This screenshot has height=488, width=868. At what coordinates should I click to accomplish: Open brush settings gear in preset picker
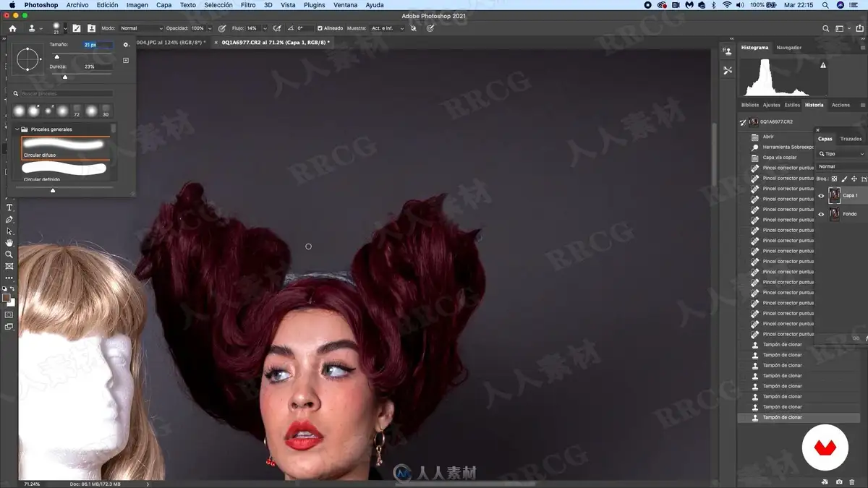pos(126,45)
